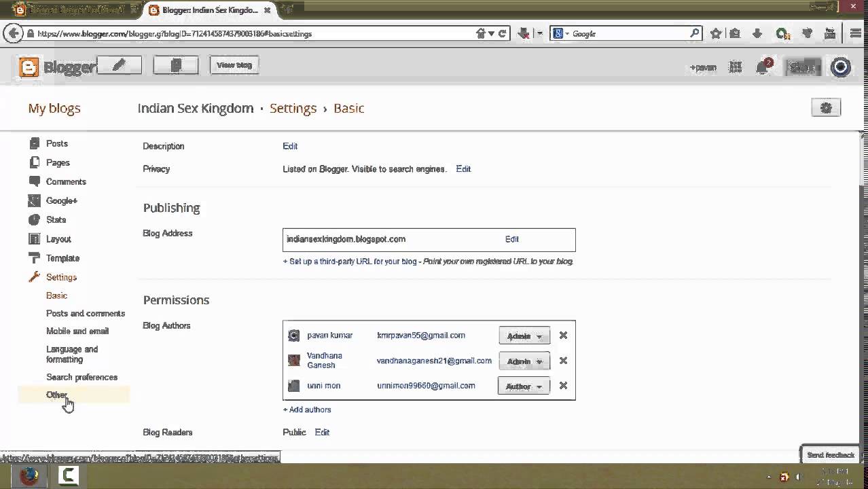Image resolution: width=868 pixels, height=489 pixels.
Task: Change unni mon's Author role dropdown
Action: tap(524, 386)
